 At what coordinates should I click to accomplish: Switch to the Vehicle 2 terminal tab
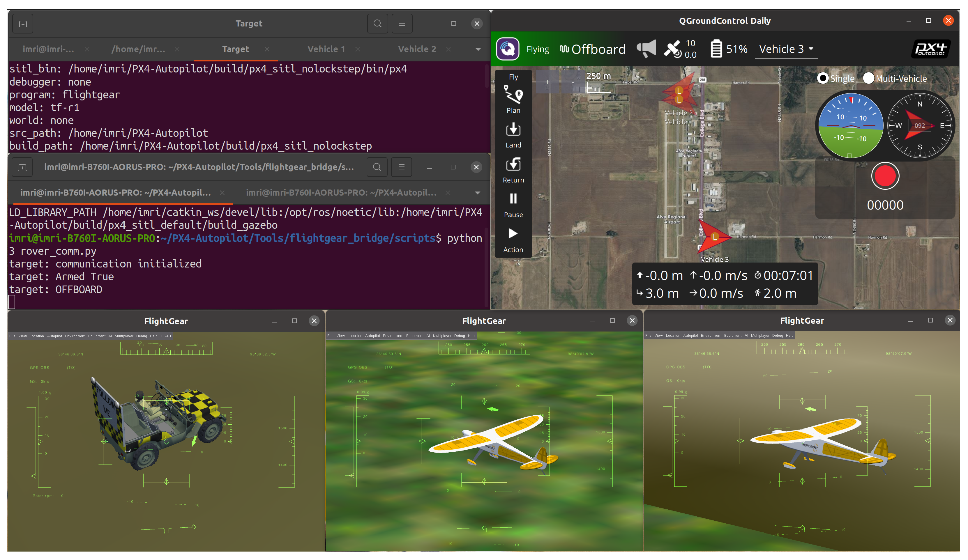tap(417, 49)
